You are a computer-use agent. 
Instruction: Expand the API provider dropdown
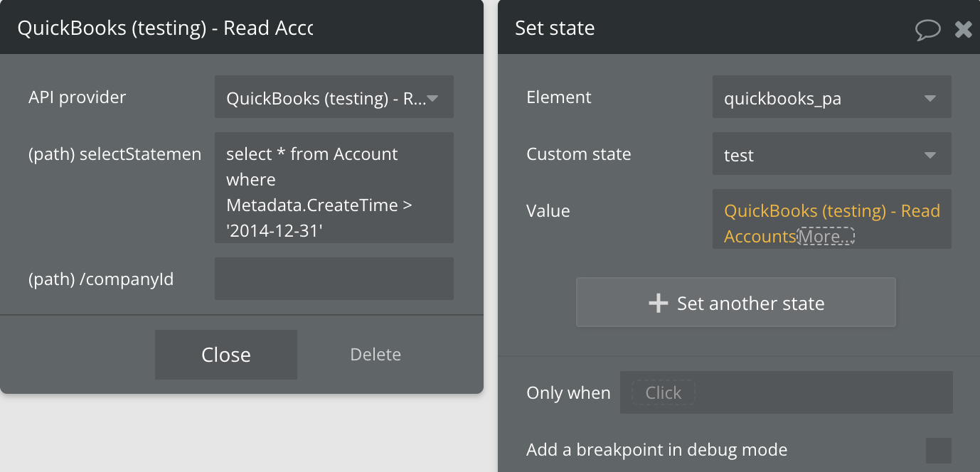334,97
